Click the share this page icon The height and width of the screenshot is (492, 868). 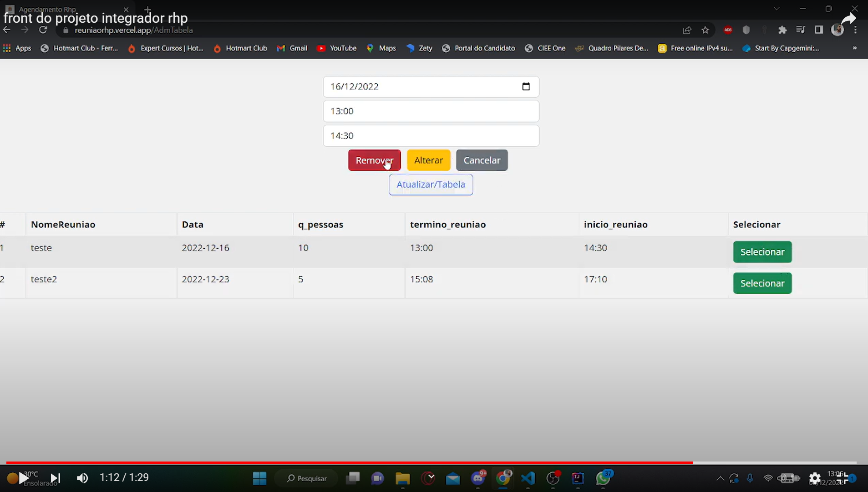click(x=686, y=30)
